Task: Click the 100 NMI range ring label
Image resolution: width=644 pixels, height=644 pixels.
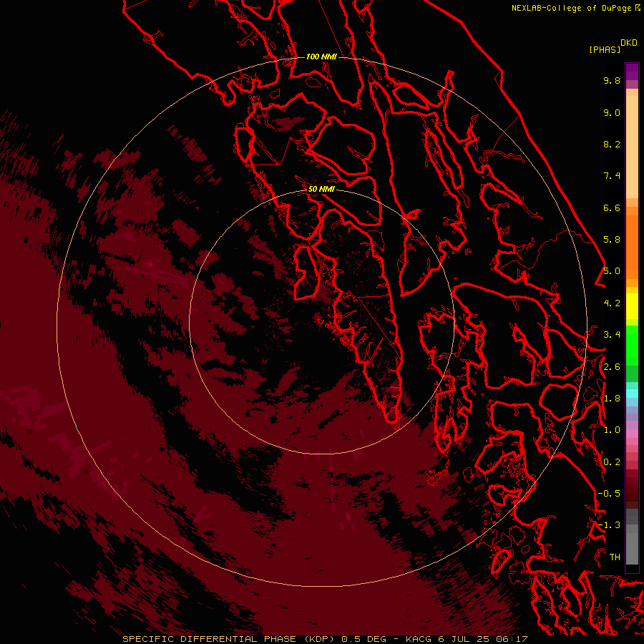Action: click(321, 57)
